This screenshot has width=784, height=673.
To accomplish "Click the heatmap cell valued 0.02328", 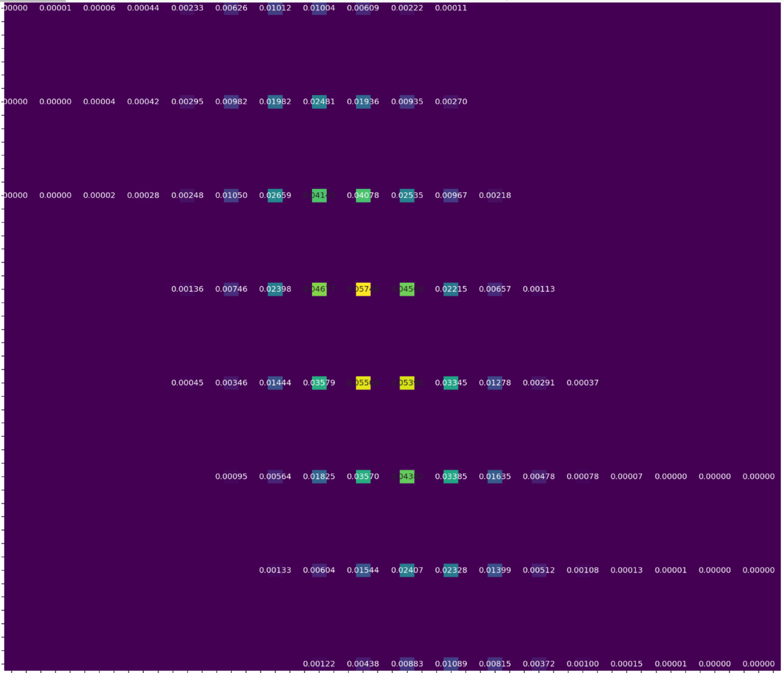I will (451, 570).
